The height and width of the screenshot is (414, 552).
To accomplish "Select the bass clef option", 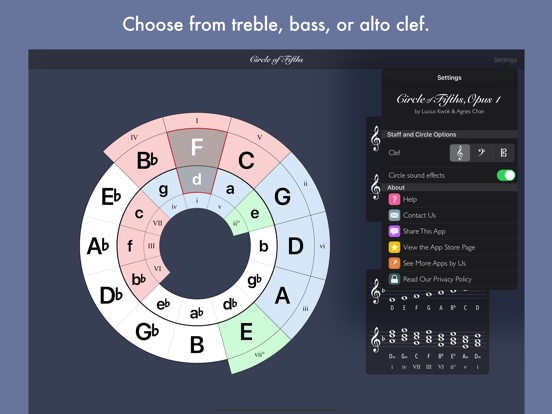I will coord(481,153).
